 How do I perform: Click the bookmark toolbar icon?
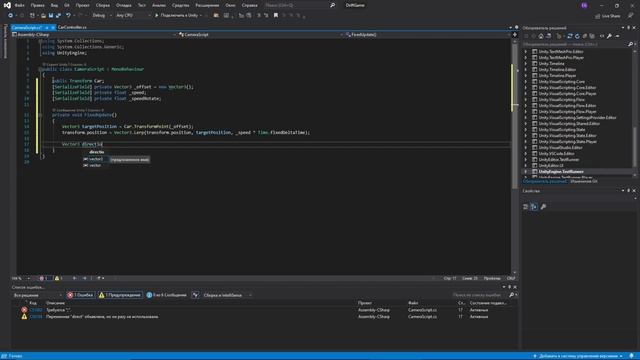(x=276, y=16)
